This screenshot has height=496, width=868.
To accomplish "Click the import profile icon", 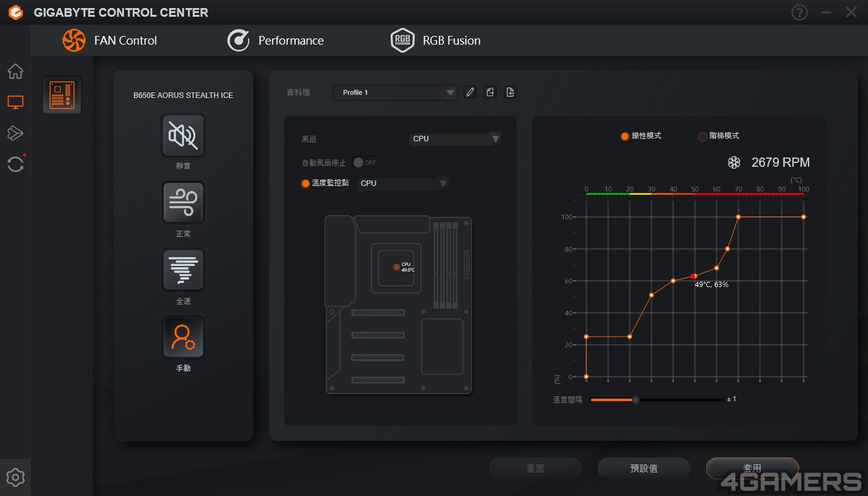I will coord(510,92).
